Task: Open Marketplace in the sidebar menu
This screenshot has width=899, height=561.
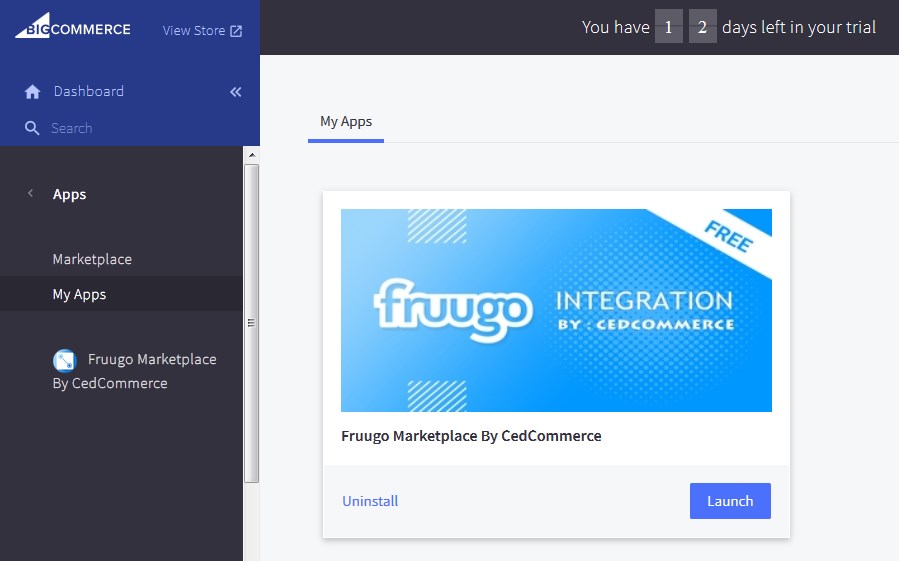Action: pos(92,259)
